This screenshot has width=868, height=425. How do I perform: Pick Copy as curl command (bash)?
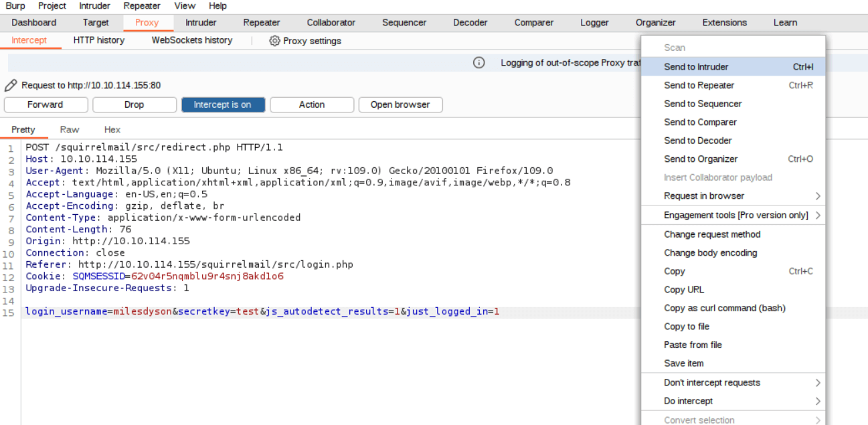coord(724,309)
